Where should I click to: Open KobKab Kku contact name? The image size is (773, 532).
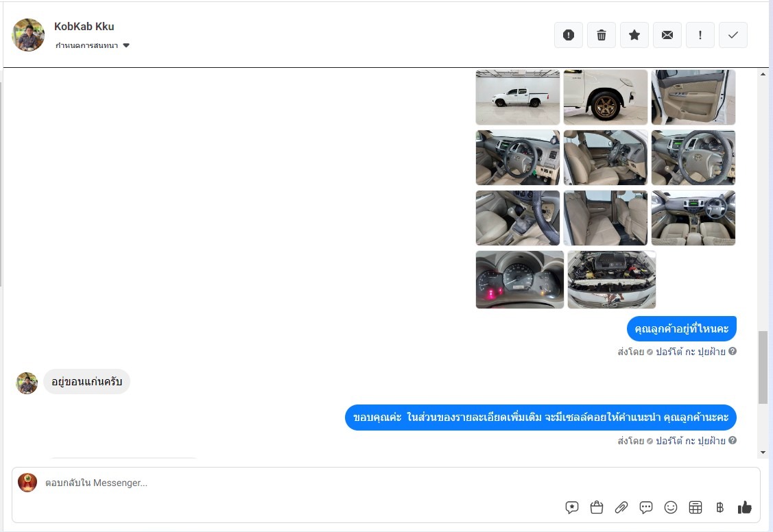point(84,27)
